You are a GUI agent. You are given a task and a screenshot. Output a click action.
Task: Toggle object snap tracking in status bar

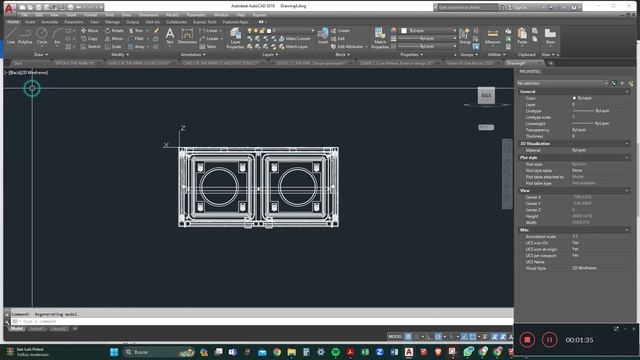(464, 337)
